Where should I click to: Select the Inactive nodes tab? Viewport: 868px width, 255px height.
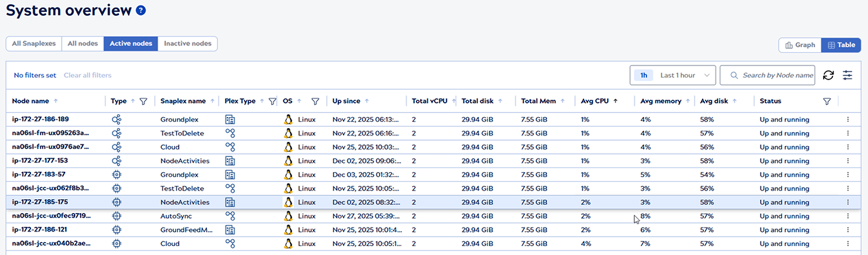pyautogui.click(x=188, y=44)
